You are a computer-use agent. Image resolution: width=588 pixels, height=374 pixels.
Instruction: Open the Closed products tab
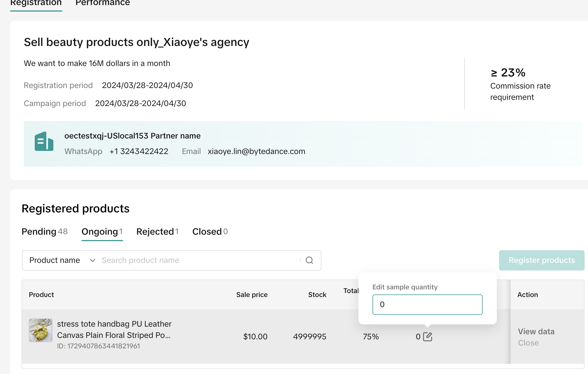(210, 232)
